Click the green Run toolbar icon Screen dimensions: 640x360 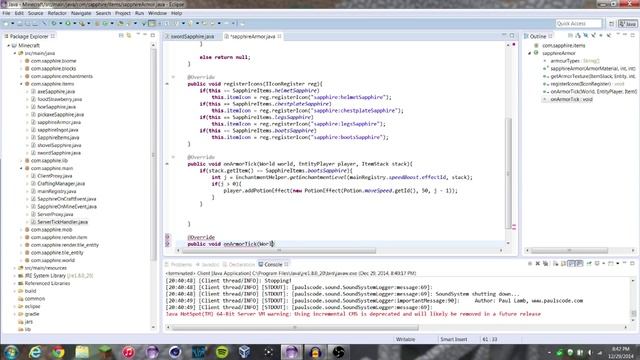pos(68,23)
